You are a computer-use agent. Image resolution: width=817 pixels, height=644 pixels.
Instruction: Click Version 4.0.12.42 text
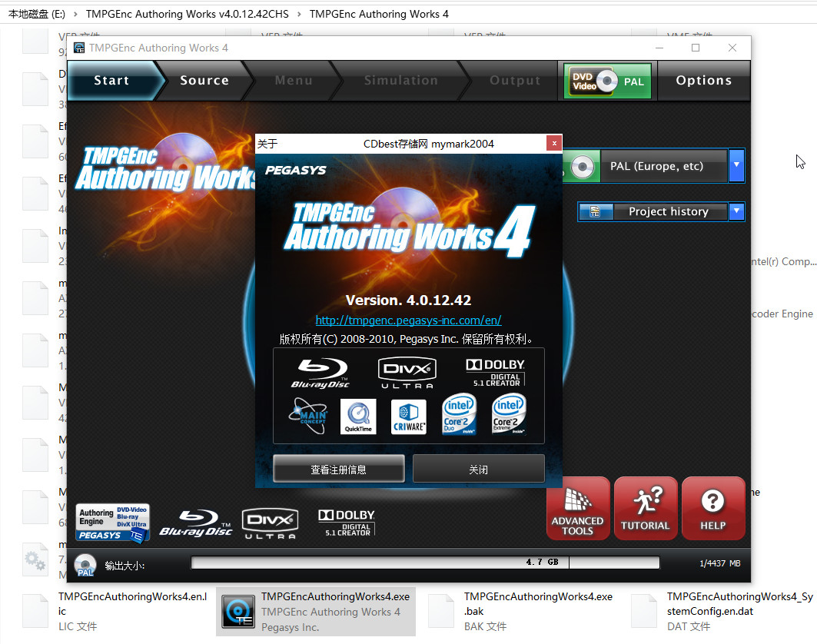pos(409,300)
